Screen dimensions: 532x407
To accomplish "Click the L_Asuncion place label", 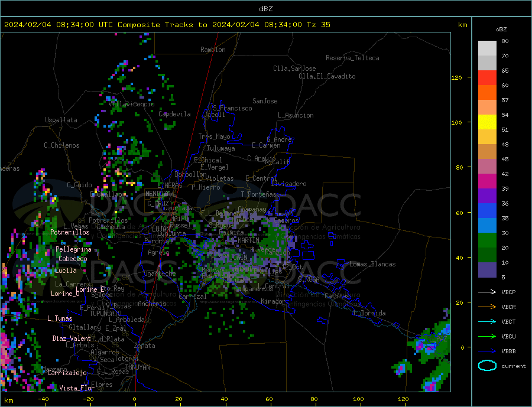I will pos(296,115).
